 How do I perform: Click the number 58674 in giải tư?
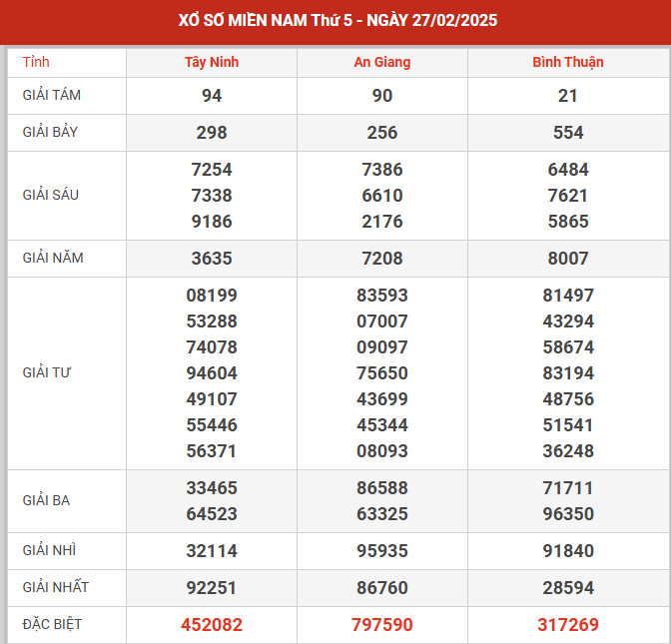click(568, 347)
